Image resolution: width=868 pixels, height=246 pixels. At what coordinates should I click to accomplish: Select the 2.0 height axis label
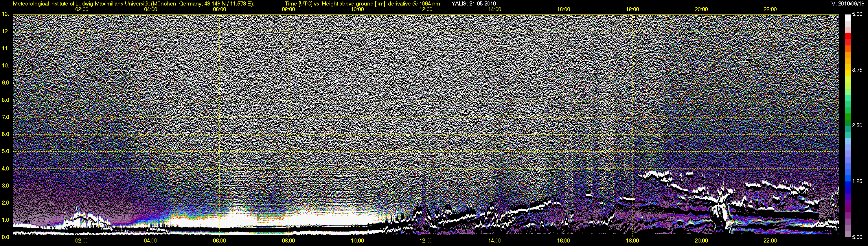5,203
